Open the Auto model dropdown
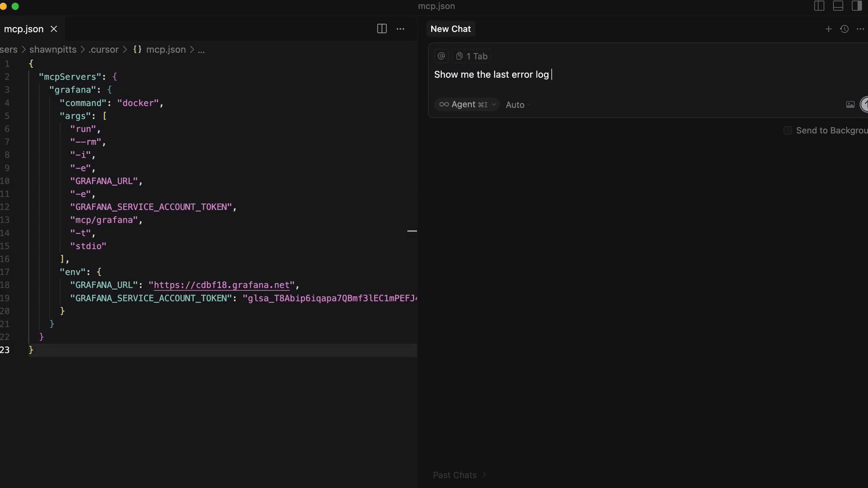This screenshot has height=488, width=868. pos(518,105)
